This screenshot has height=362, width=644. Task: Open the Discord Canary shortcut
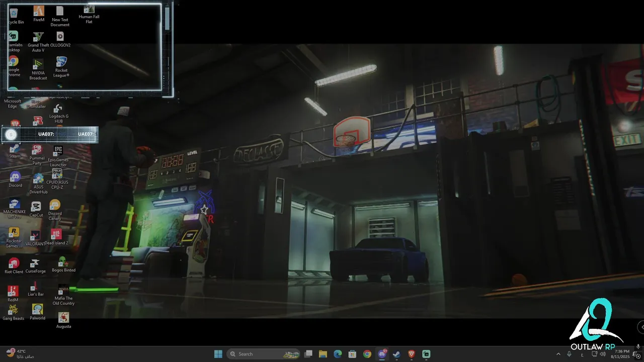(55, 210)
